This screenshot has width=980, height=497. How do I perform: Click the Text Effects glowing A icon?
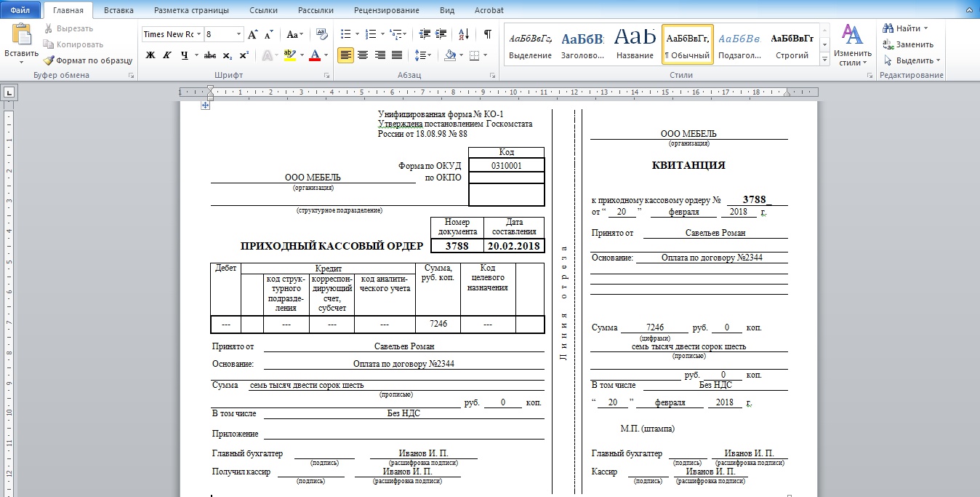click(x=267, y=55)
